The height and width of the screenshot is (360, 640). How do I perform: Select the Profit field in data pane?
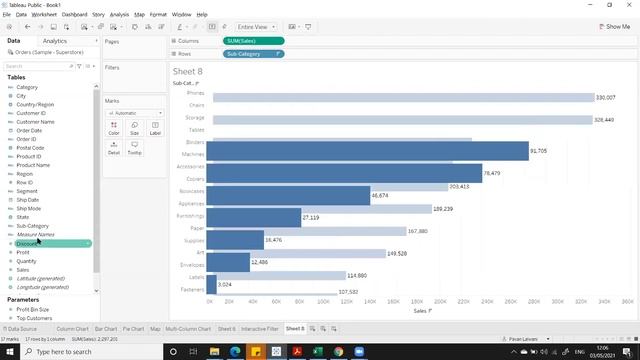(x=23, y=252)
